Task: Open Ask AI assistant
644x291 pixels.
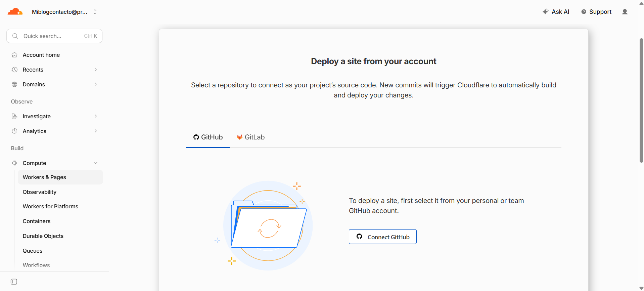Action: [x=556, y=12]
